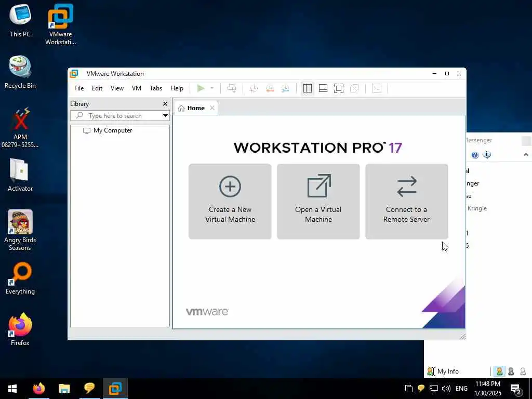Select the gray away status icon in Messenger

pyautogui.click(x=511, y=371)
